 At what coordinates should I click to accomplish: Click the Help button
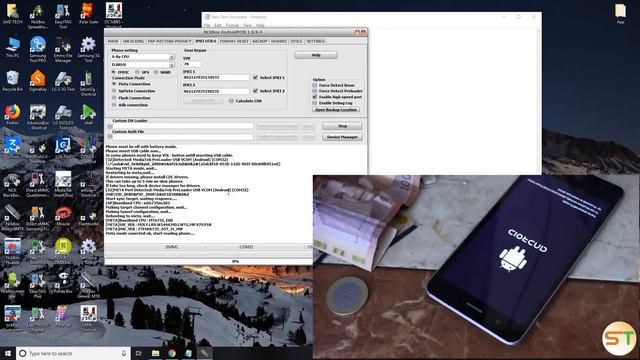[x=316, y=55]
